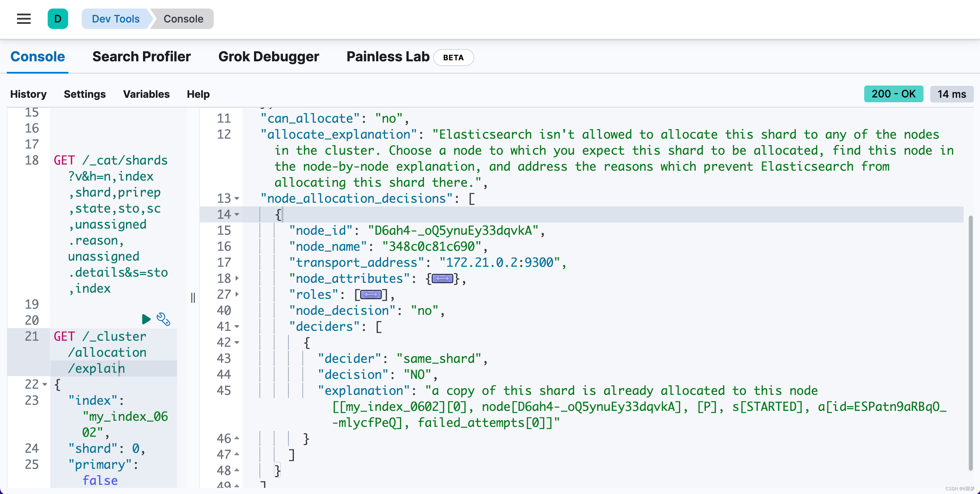Collapse the deciders array on line 41
The height and width of the screenshot is (494, 980).
[x=237, y=326]
